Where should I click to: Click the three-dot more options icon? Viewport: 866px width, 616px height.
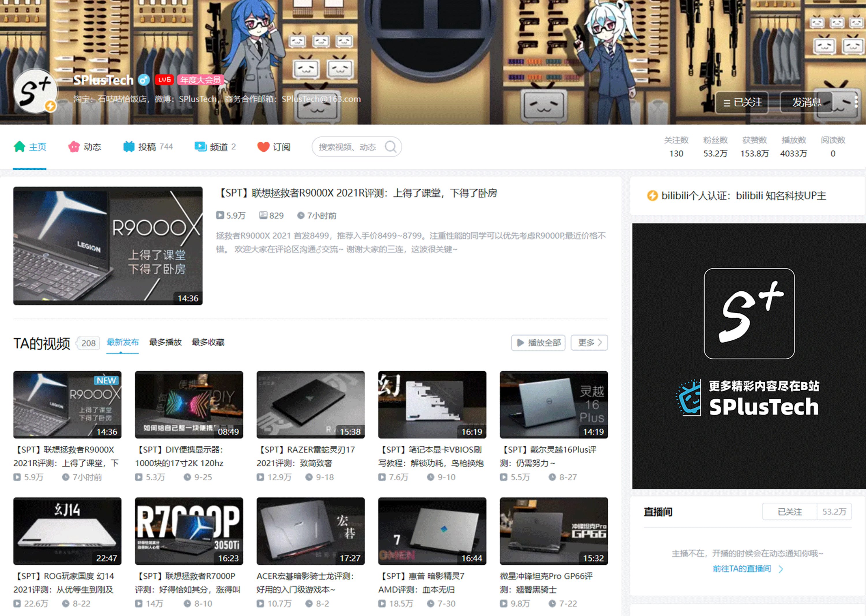[856, 102]
